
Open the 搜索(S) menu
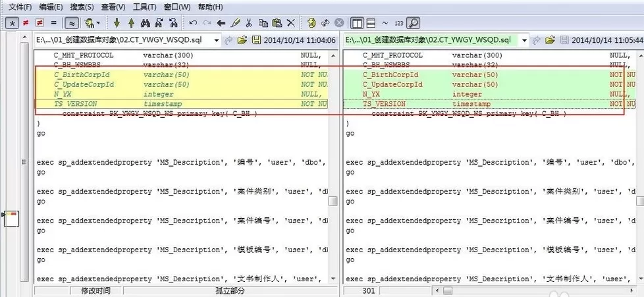pos(82,7)
